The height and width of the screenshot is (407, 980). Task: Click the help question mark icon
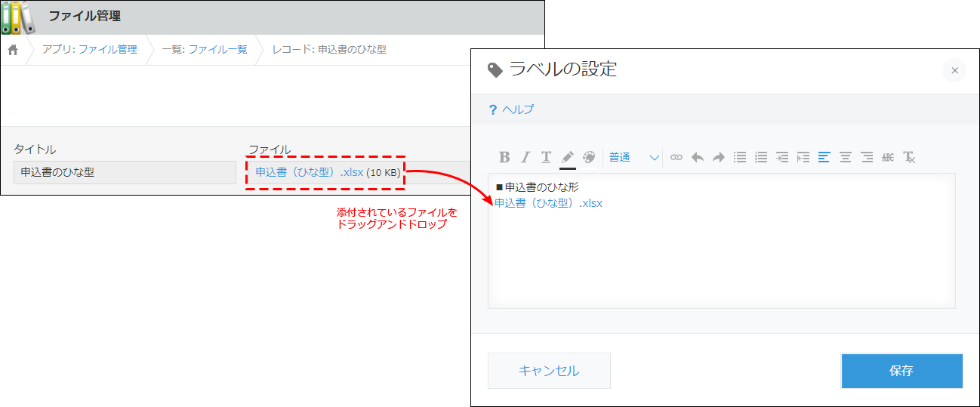click(492, 109)
